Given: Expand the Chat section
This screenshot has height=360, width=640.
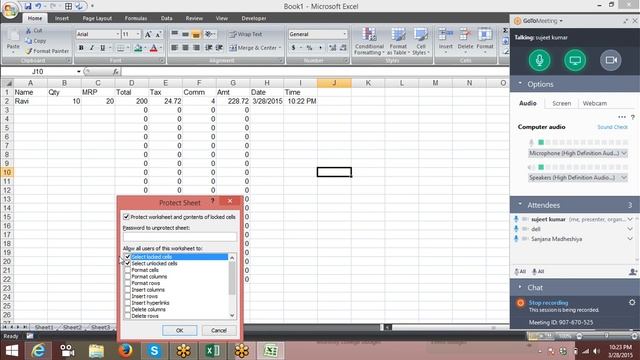Looking at the screenshot, I should point(520,287).
